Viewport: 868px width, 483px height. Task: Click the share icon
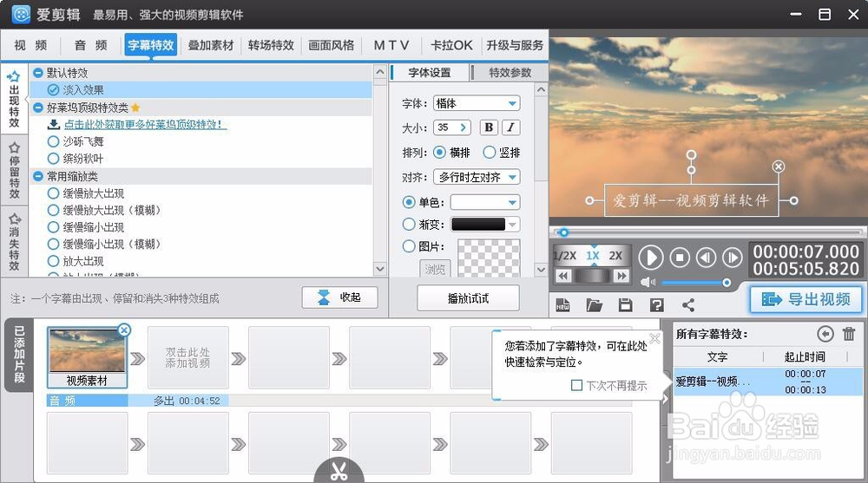point(688,305)
